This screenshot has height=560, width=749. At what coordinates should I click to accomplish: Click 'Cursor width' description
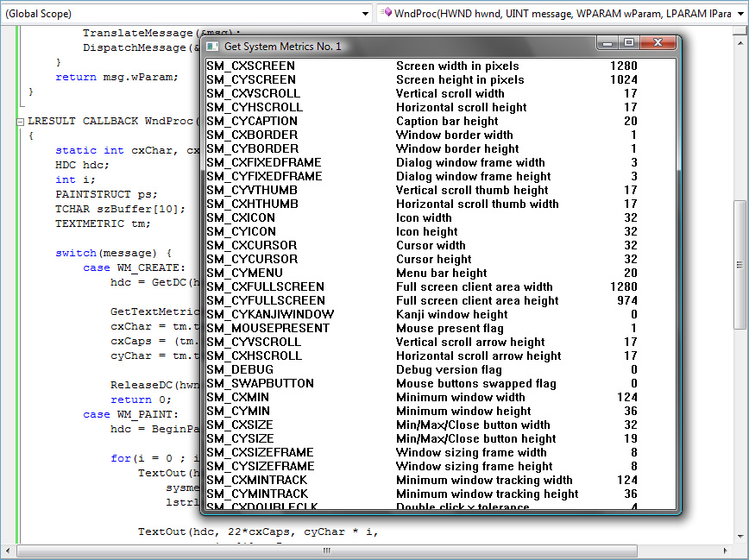431,246
